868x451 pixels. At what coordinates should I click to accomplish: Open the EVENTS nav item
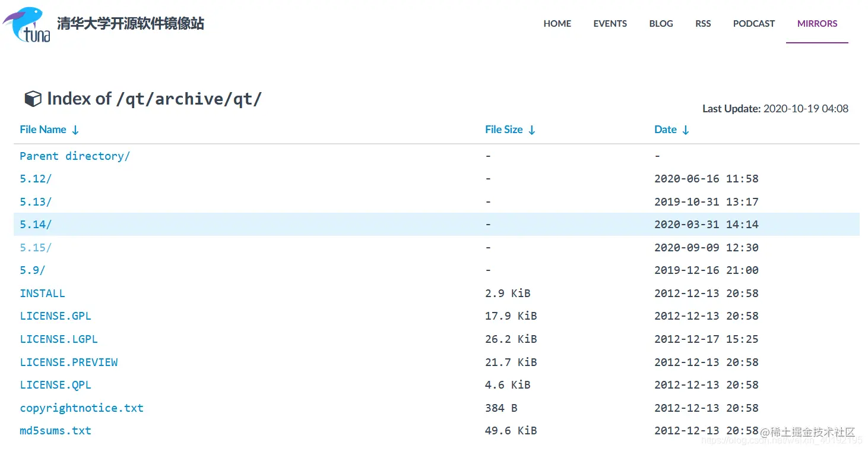point(610,24)
